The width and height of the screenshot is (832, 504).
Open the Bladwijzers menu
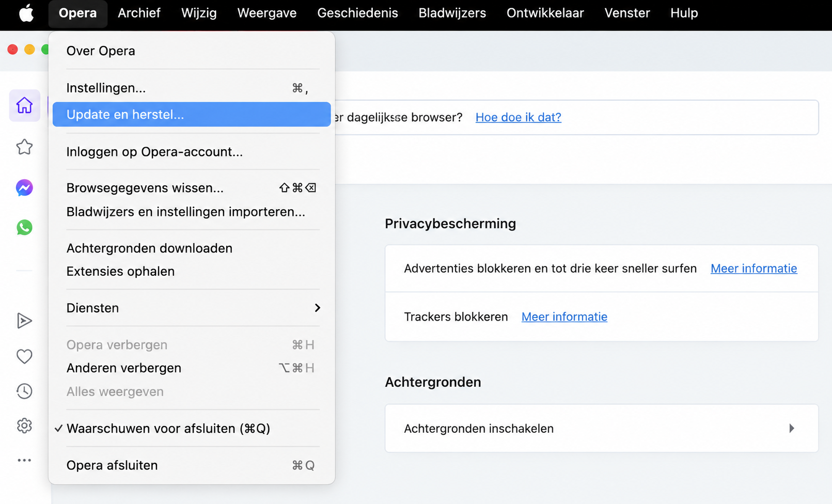click(452, 13)
